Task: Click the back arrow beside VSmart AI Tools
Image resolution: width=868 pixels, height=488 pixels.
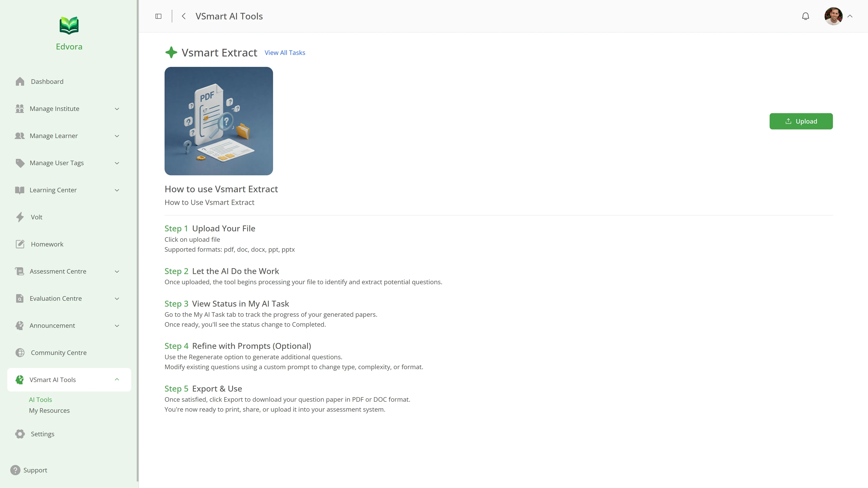Action: coord(184,16)
